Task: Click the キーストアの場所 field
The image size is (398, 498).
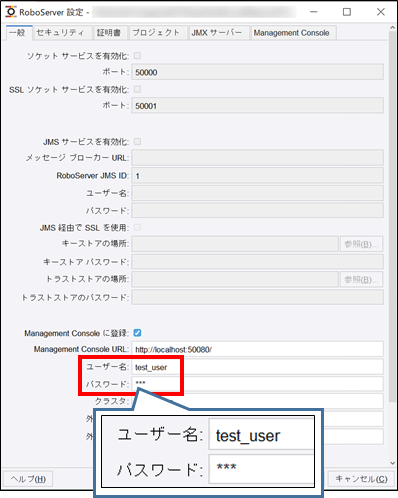Action: [x=235, y=244]
